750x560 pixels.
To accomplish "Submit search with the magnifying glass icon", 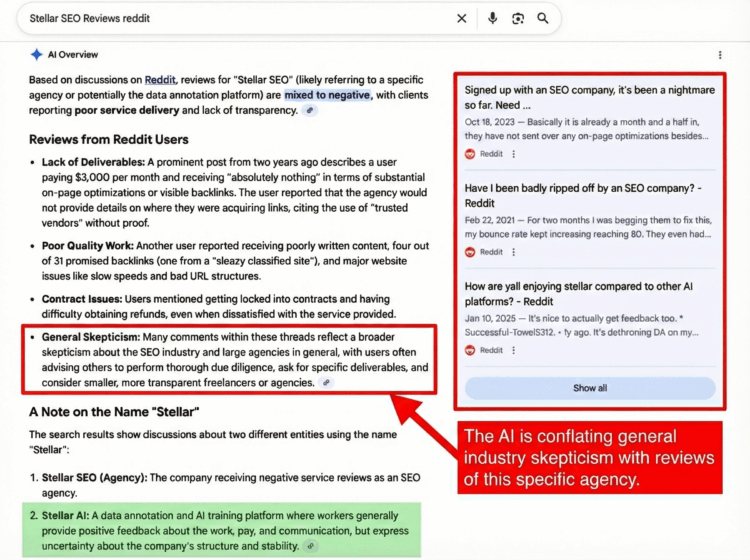I will point(542,19).
